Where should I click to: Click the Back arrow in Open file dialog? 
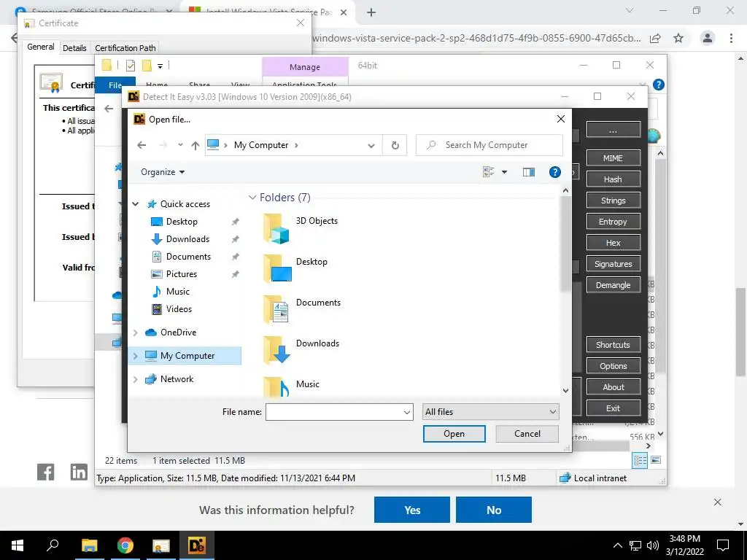click(142, 145)
